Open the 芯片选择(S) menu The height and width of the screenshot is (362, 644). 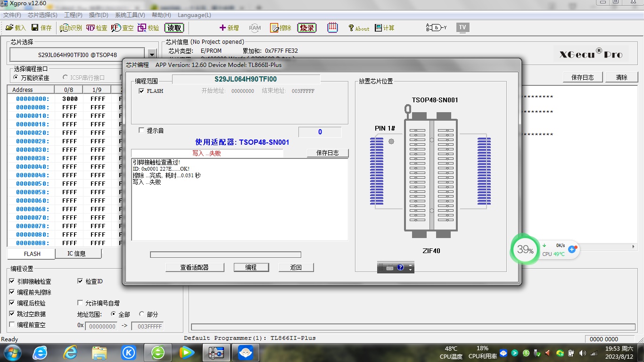pyautogui.click(x=42, y=15)
